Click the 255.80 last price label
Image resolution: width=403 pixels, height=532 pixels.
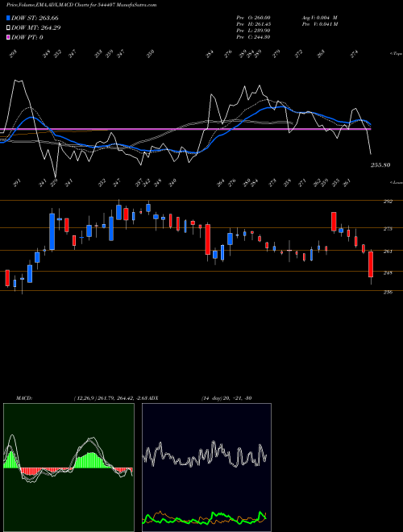pos(380,165)
